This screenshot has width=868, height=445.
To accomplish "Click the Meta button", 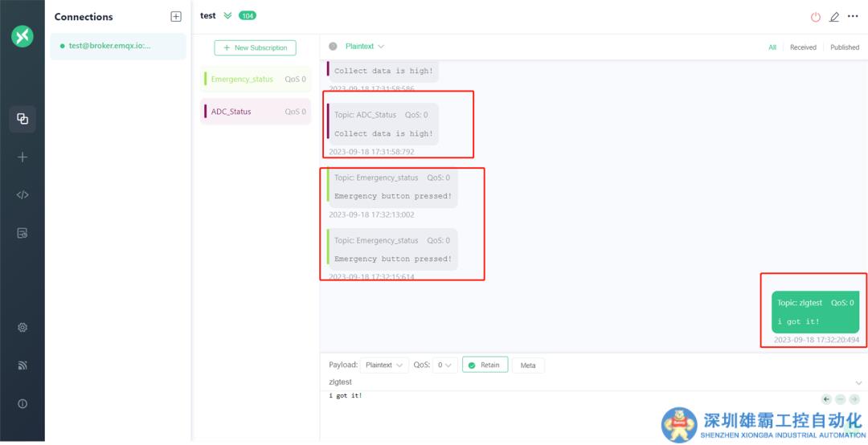I will click(528, 365).
